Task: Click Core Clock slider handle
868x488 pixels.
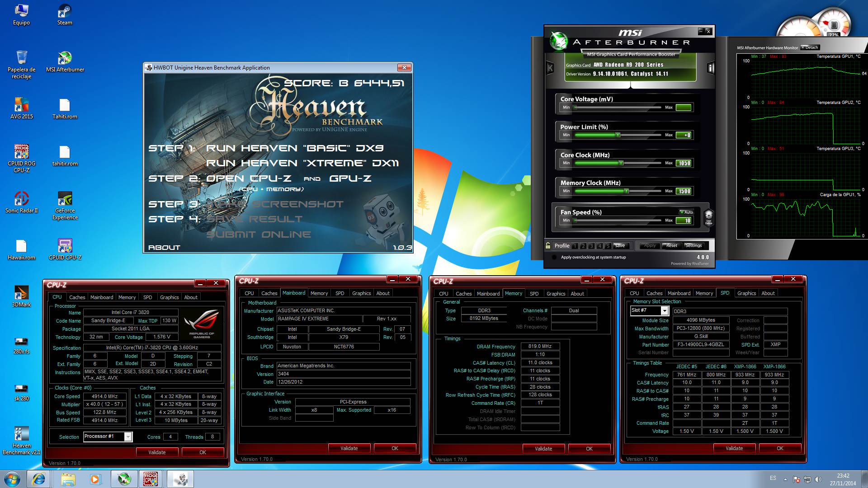Action: [x=621, y=163]
